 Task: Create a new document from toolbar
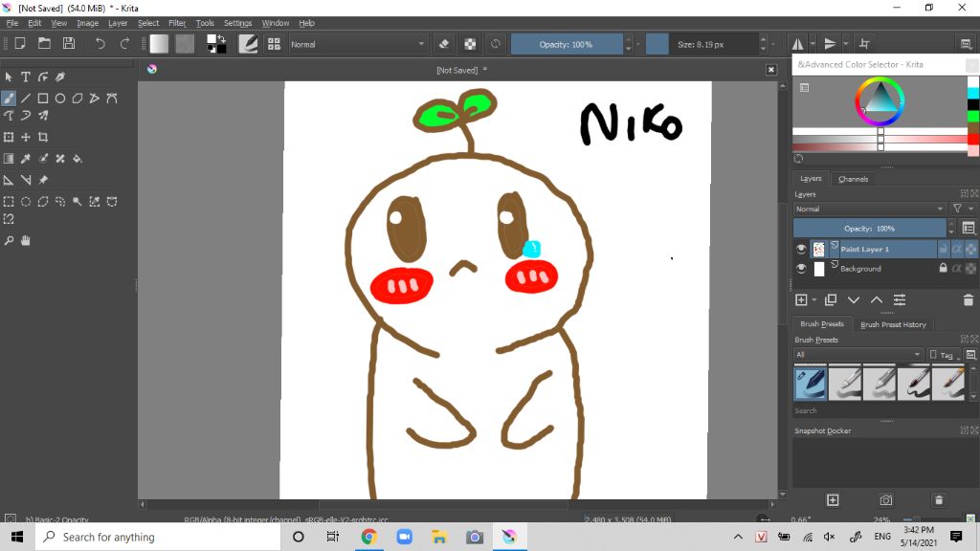pyautogui.click(x=20, y=44)
